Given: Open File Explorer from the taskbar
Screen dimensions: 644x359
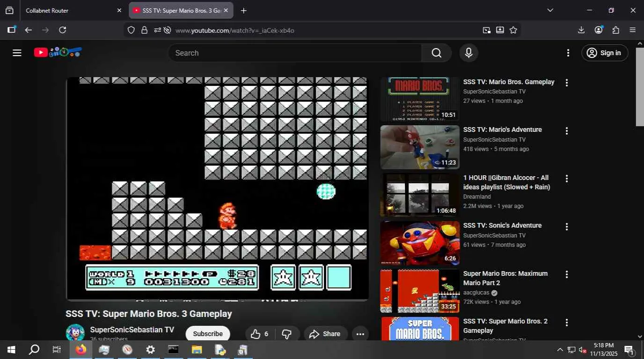Looking at the screenshot, I should (x=197, y=350).
